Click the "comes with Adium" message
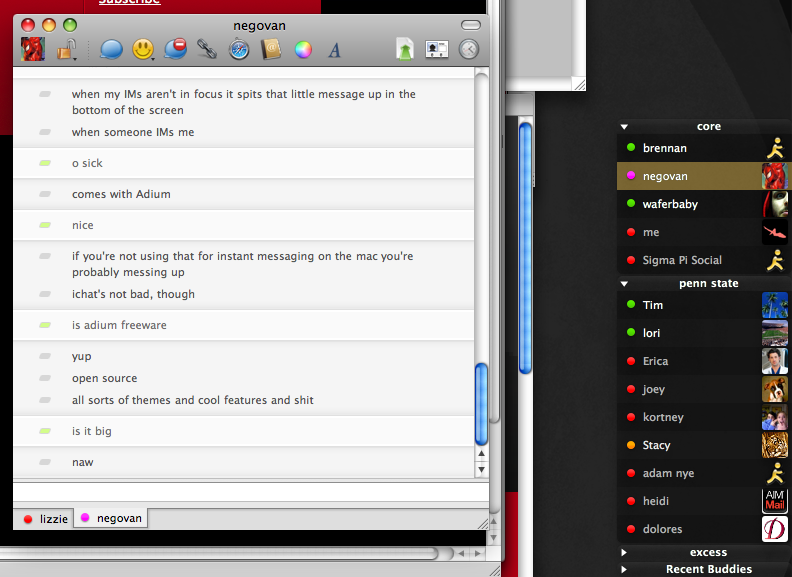Screen dimensions: 792x577 tap(121, 194)
